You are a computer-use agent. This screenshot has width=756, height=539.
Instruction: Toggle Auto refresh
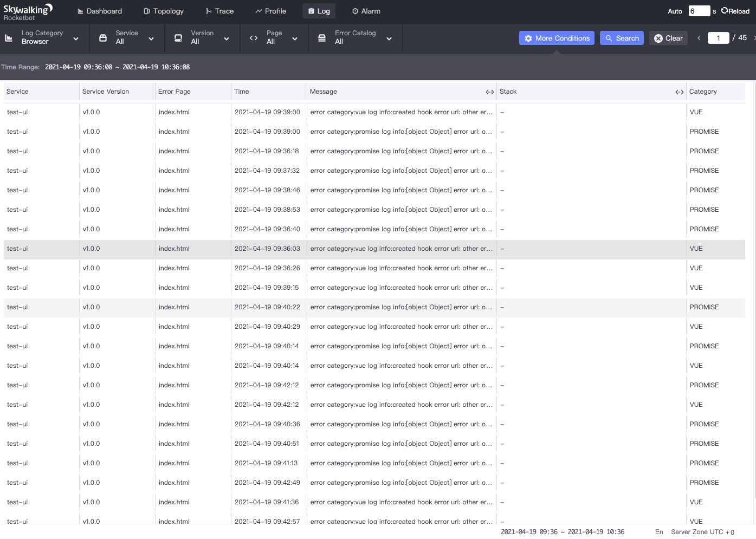[x=675, y=11]
